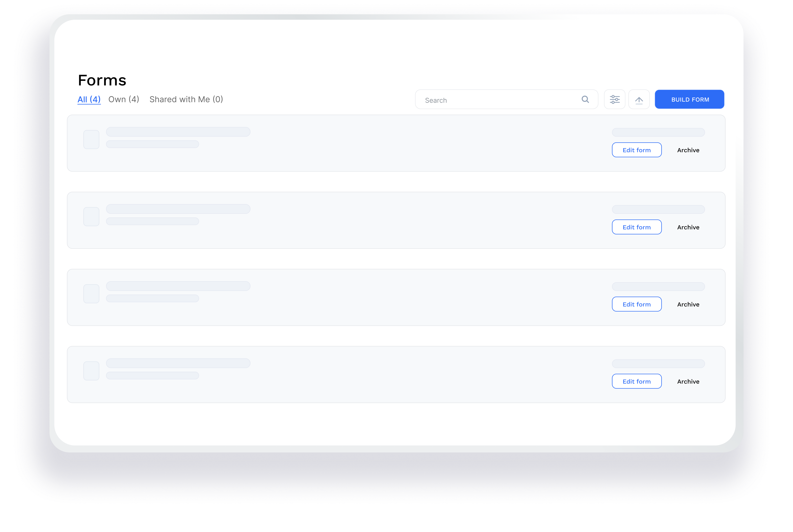Click Edit form on the second card
This screenshot has width=793, height=532.
point(637,227)
